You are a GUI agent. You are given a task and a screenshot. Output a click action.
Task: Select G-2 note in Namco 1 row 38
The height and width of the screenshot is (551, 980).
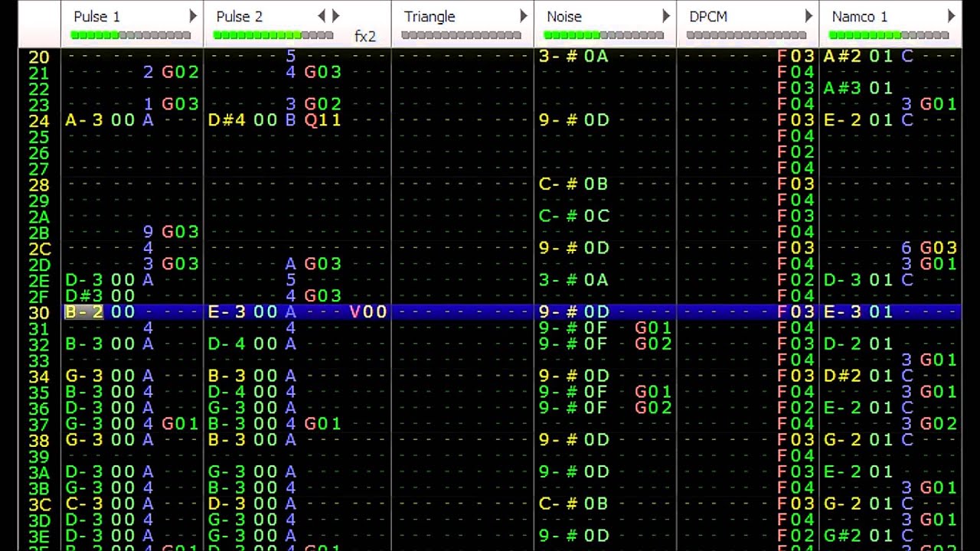tap(843, 439)
